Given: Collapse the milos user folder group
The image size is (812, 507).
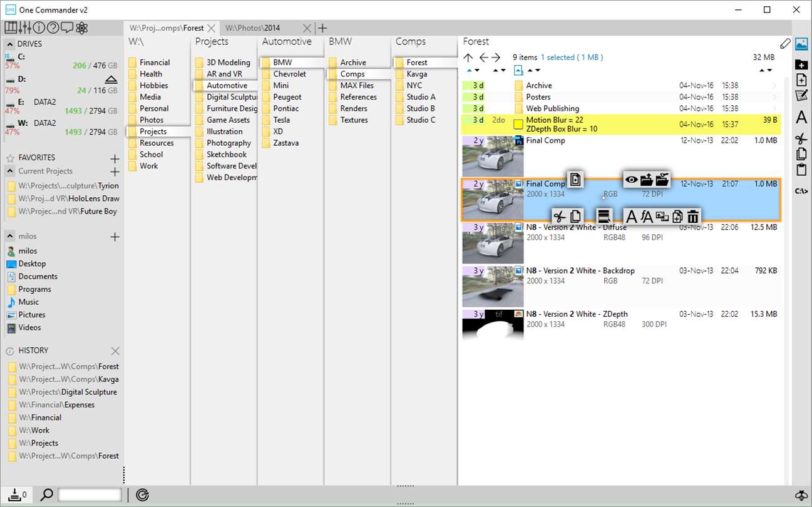Looking at the screenshot, I should pos(11,236).
